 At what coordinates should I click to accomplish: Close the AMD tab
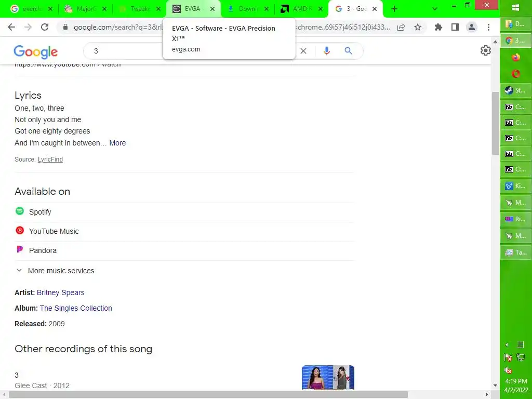point(320,9)
